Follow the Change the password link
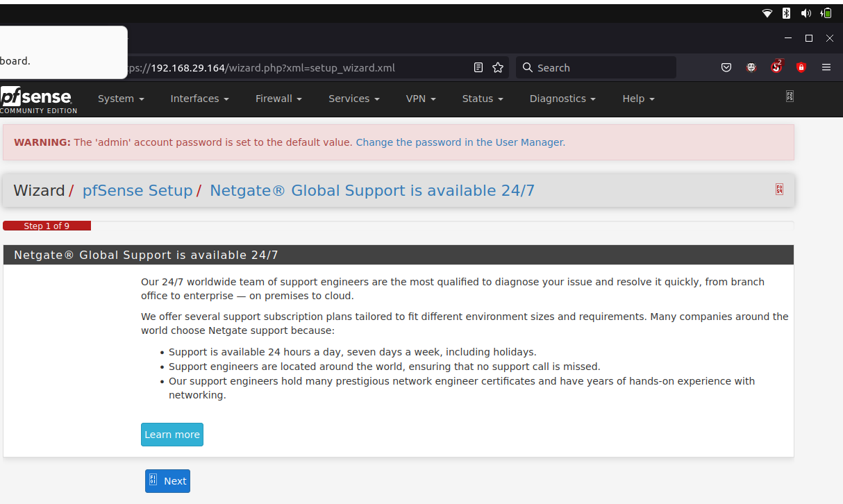Image resolution: width=843 pixels, height=504 pixels. coord(460,142)
